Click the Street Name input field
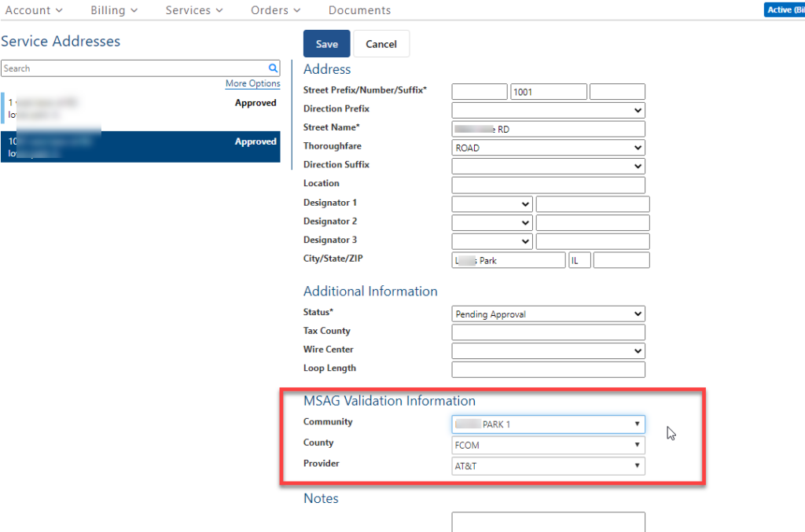 548,128
